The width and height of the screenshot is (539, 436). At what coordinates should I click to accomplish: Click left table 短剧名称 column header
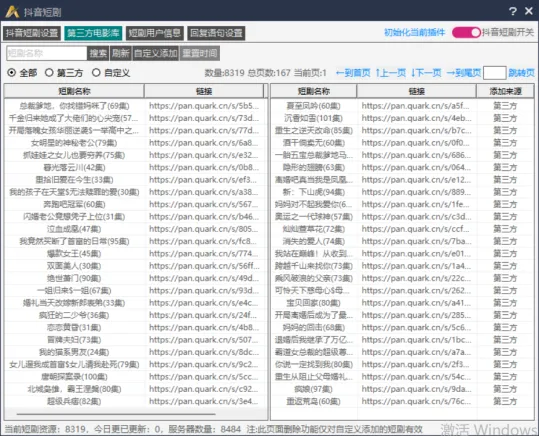tap(74, 91)
